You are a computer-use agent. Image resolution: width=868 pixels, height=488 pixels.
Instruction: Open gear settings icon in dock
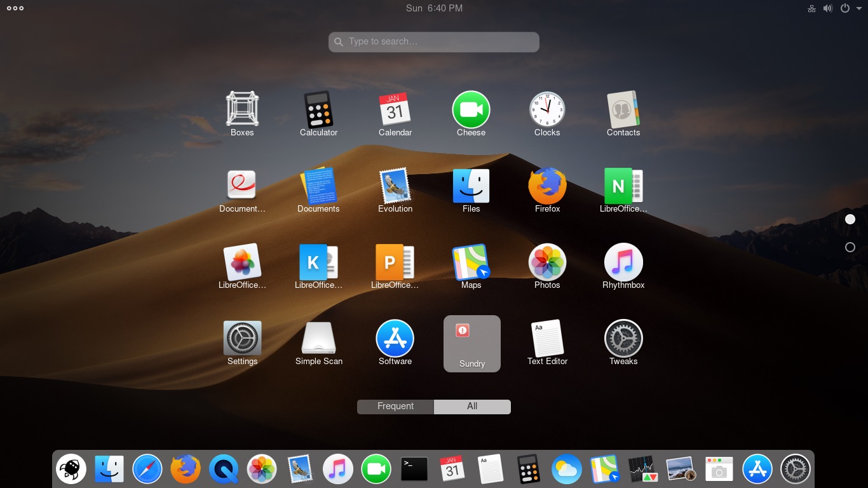coord(796,470)
